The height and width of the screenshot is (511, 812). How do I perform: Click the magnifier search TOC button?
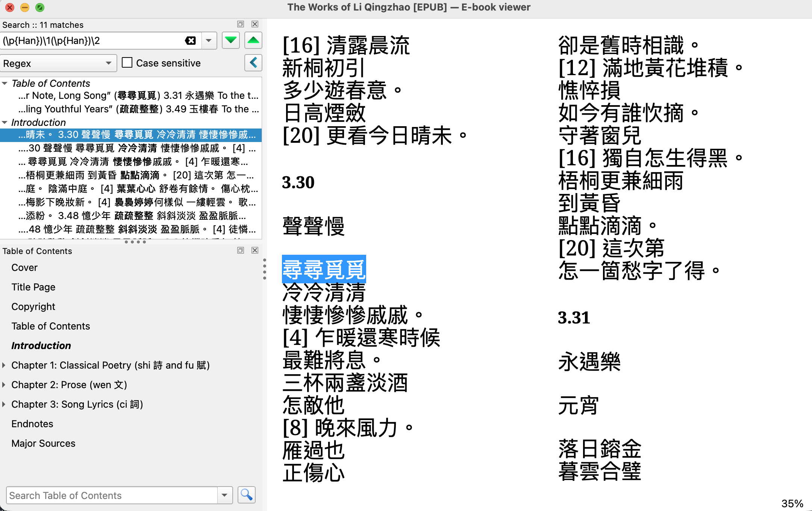(x=246, y=495)
